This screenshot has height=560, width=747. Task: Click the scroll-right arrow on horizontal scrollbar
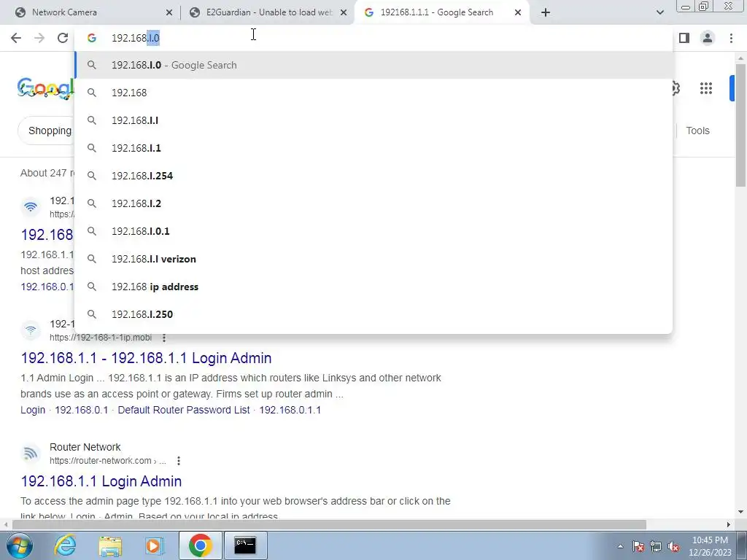coord(729,525)
